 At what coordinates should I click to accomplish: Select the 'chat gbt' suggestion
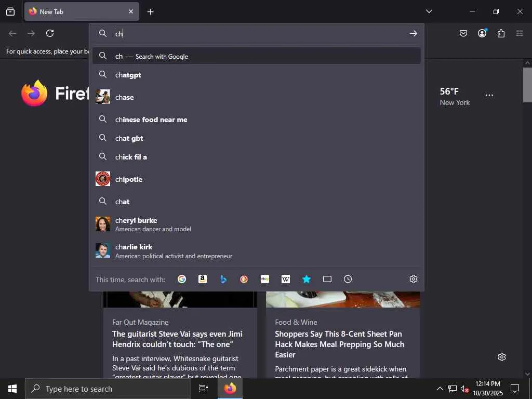point(257,138)
